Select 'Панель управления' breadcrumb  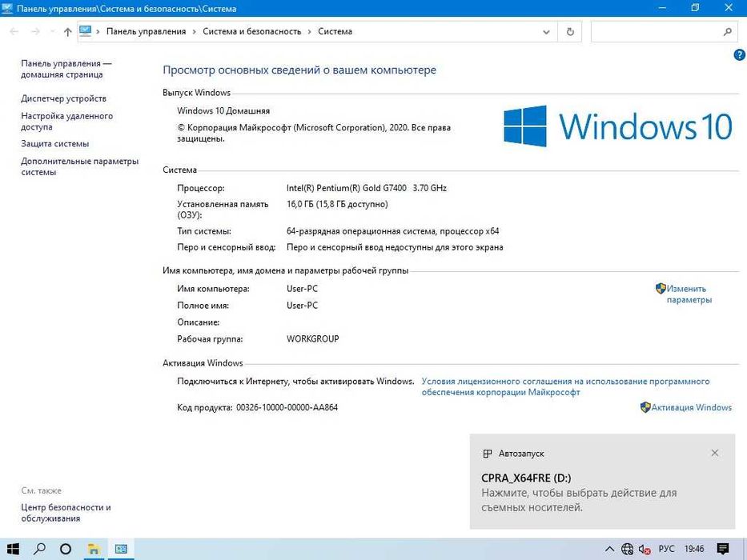[x=147, y=31]
